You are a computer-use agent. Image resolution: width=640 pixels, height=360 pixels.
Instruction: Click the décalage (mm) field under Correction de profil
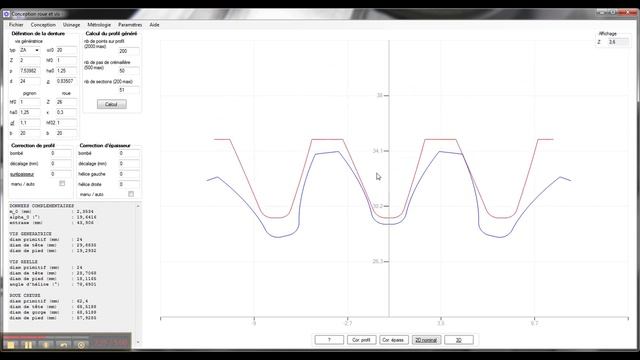click(61, 163)
